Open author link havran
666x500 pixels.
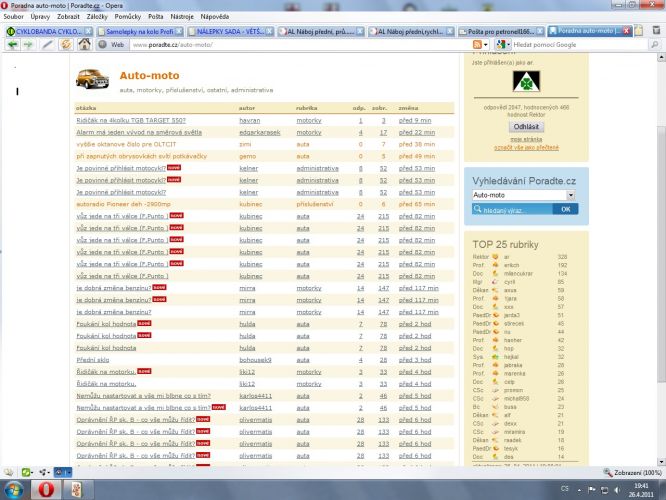[249, 120]
